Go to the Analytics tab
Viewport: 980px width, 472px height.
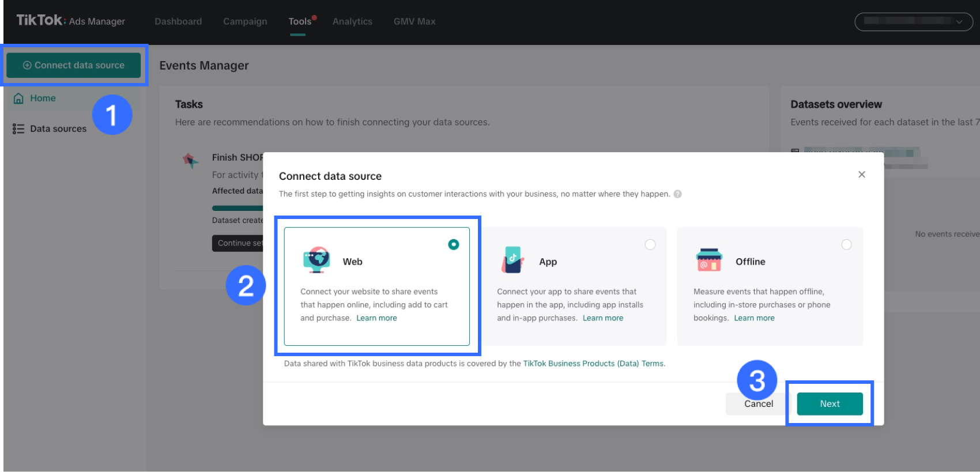point(352,21)
